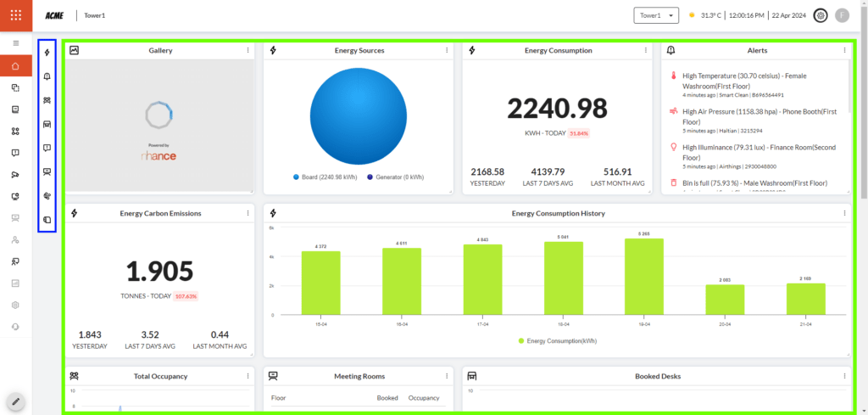The height and width of the screenshot is (415, 868).
Task: Select the alerts bell icon in widget strip
Action: (47, 76)
